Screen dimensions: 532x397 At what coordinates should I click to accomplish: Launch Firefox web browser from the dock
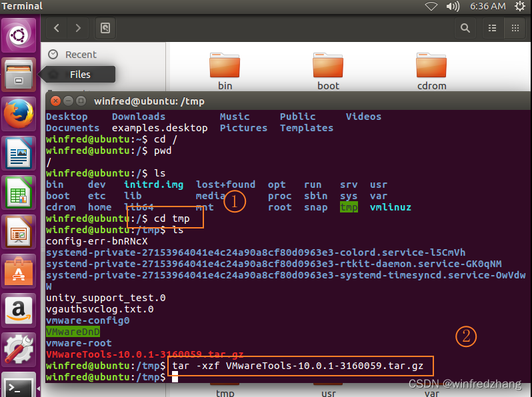pyautogui.click(x=19, y=114)
